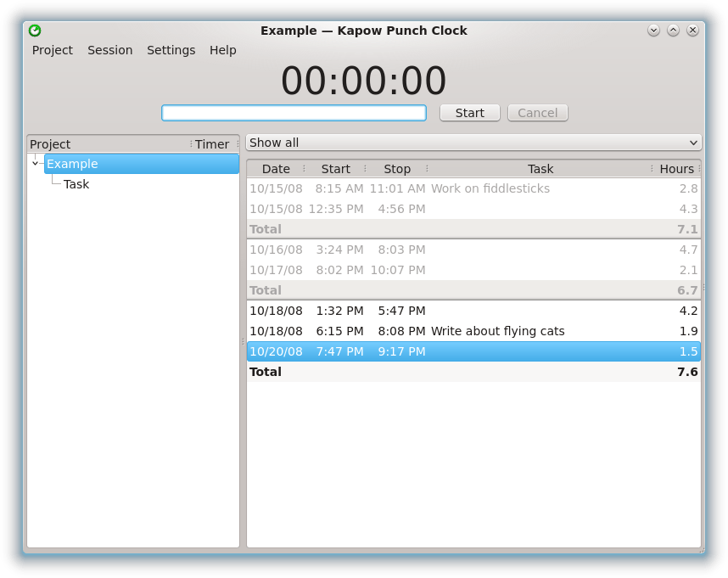728x578 pixels.
Task: Close the Kapow Punch Clock window
Action: tap(692, 31)
